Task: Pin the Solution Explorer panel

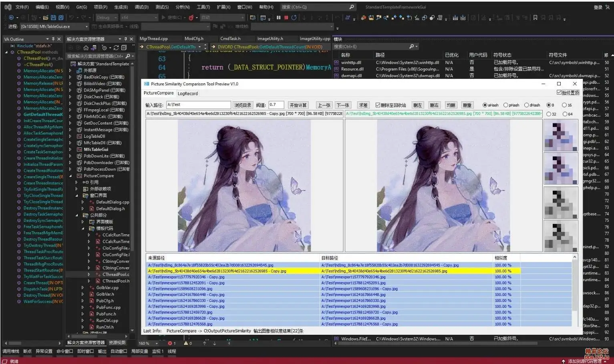Action: coord(125,39)
